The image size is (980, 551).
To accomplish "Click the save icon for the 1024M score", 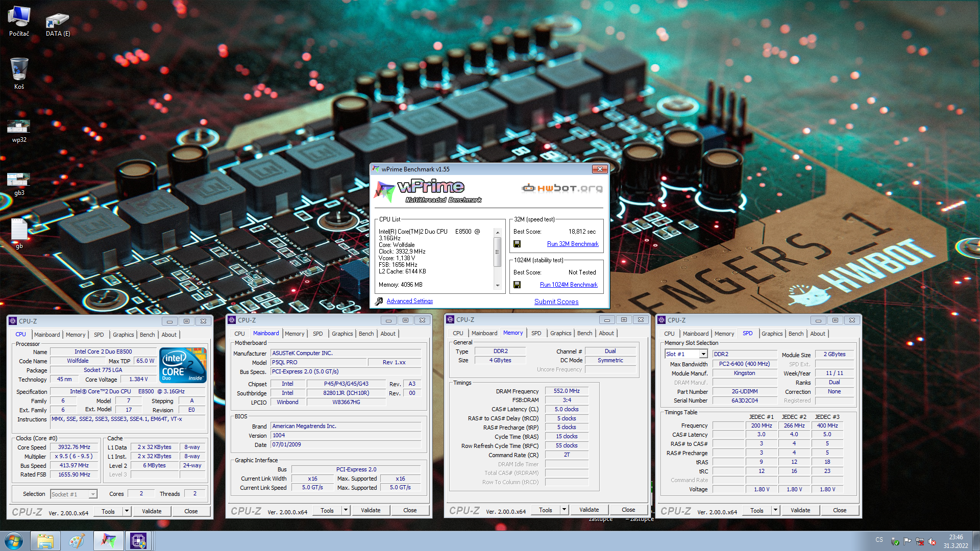I will click(517, 285).
